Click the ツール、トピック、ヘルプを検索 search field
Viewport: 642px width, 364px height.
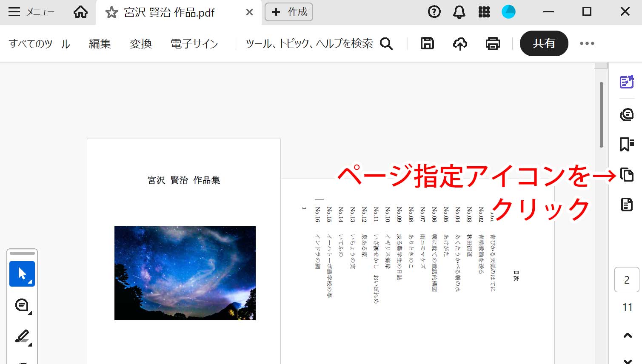point(310,43)
